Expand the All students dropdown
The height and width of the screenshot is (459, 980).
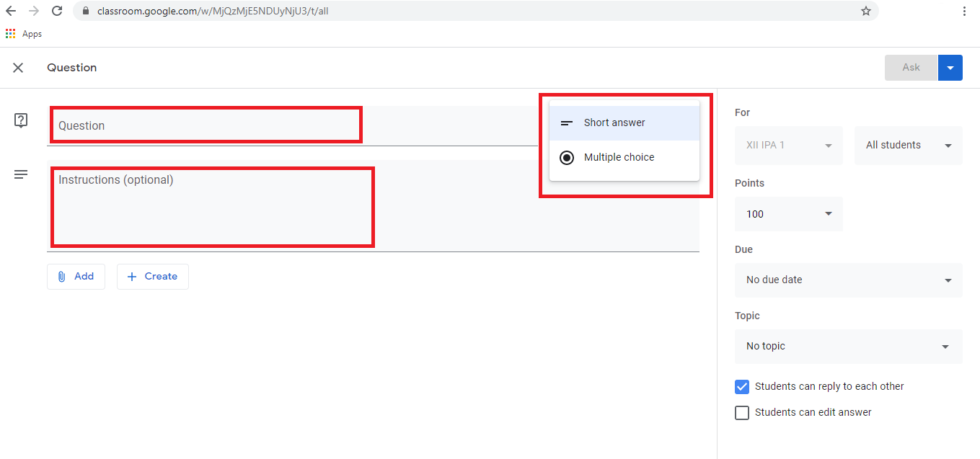[908, 145]
